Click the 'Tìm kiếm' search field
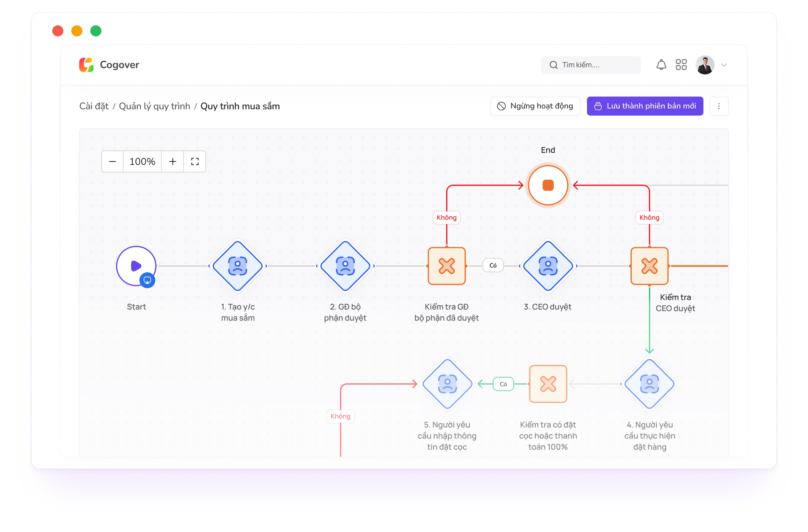 591,65
